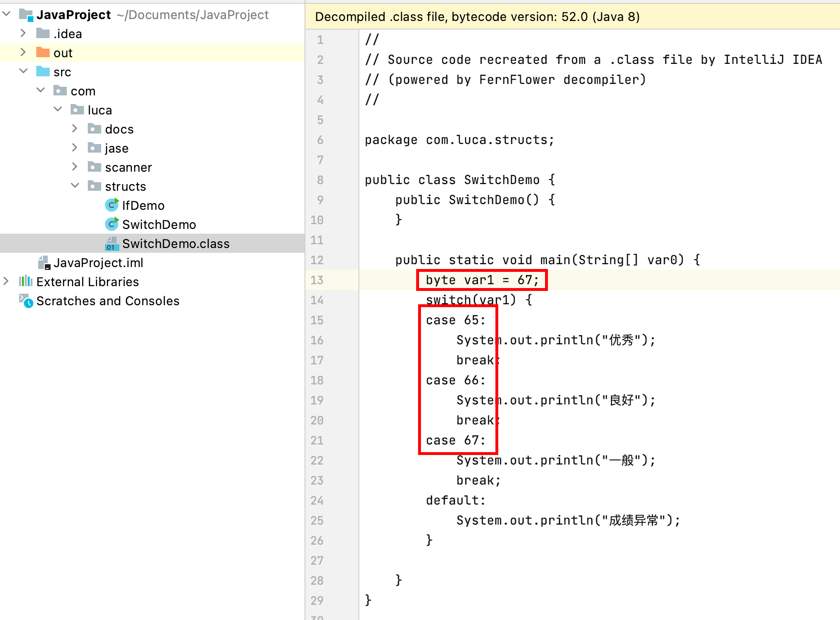The image size is (840, 620).
Task: Select the luca package label
Action: coord(100,110)
